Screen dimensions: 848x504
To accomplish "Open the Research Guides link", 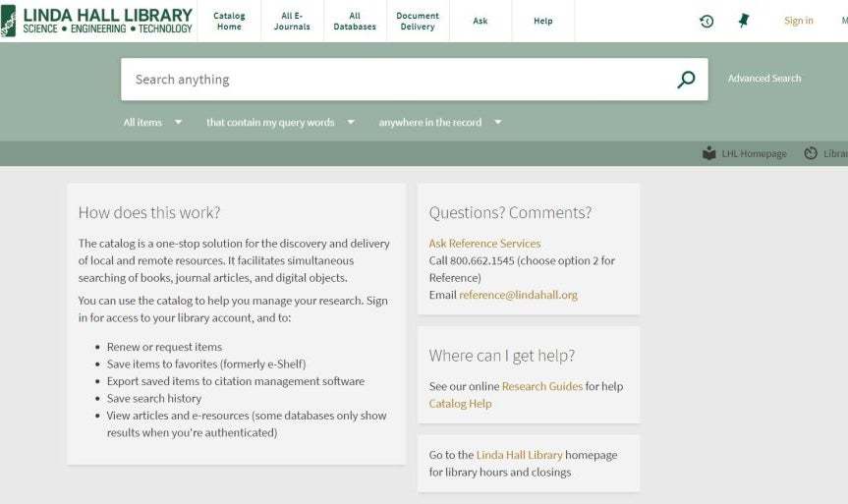I will pyautogui.click(x=541, y=386).
